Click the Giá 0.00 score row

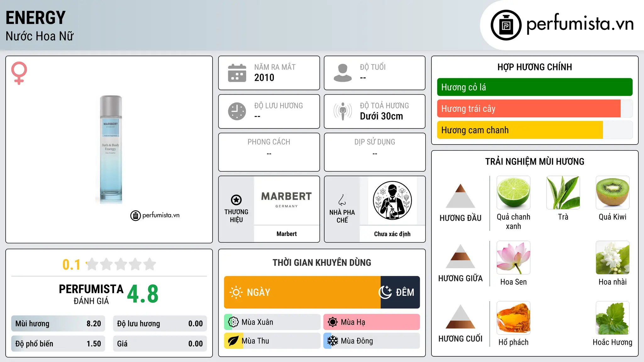coord(160,344)
